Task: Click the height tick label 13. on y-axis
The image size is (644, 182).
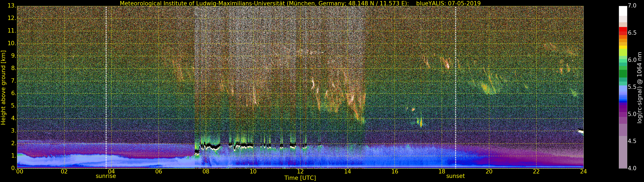Action: pyautogui.click(x=12, y=6)
